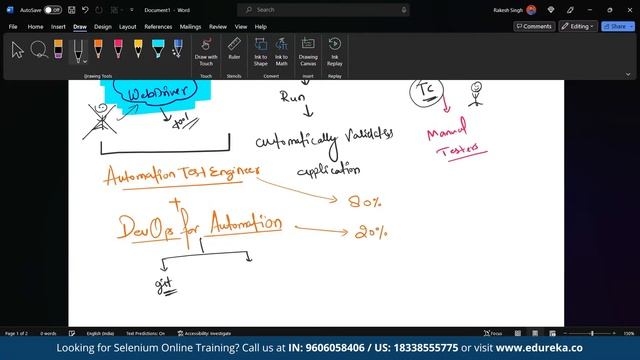The height and width of the screenshot is (360, 640).
Task: Click Ink to Math
Action: [281, 52]
